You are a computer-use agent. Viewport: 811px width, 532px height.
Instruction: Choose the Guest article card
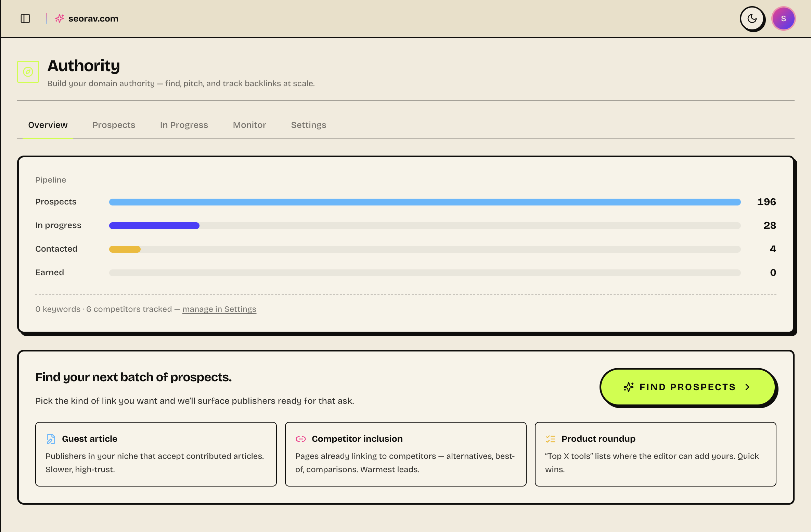point(156,454)
